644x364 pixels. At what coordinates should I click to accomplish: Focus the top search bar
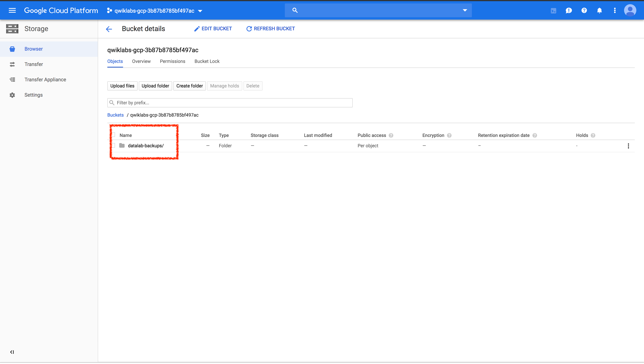378,10
